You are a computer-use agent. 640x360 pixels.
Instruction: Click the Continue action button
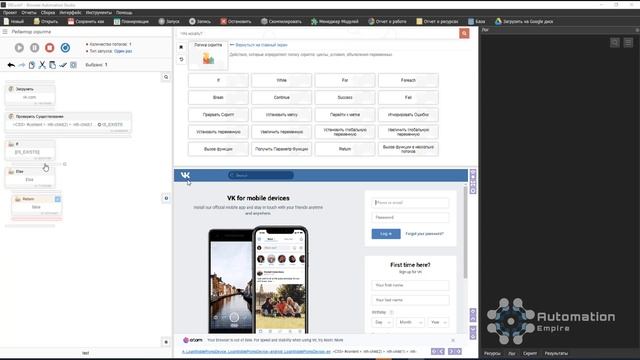282,98
